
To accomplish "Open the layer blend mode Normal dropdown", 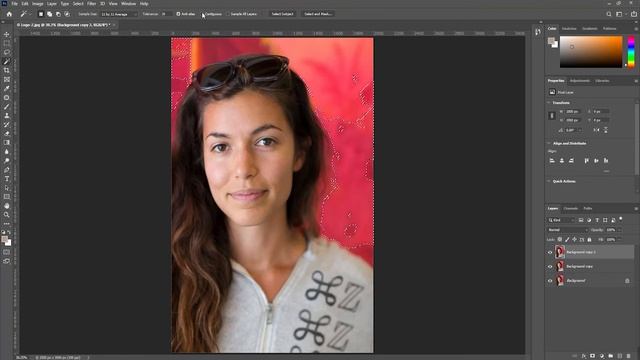I will [567, 230].
